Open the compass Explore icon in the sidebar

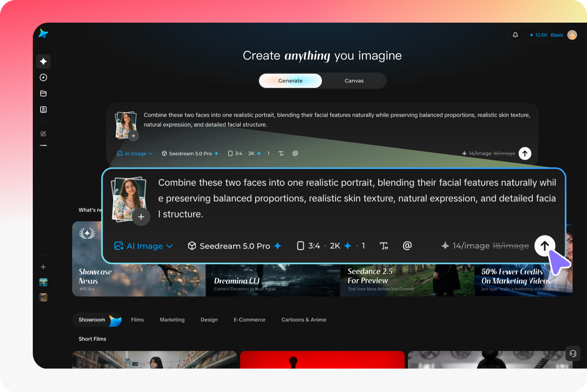(x=43, y=77)
